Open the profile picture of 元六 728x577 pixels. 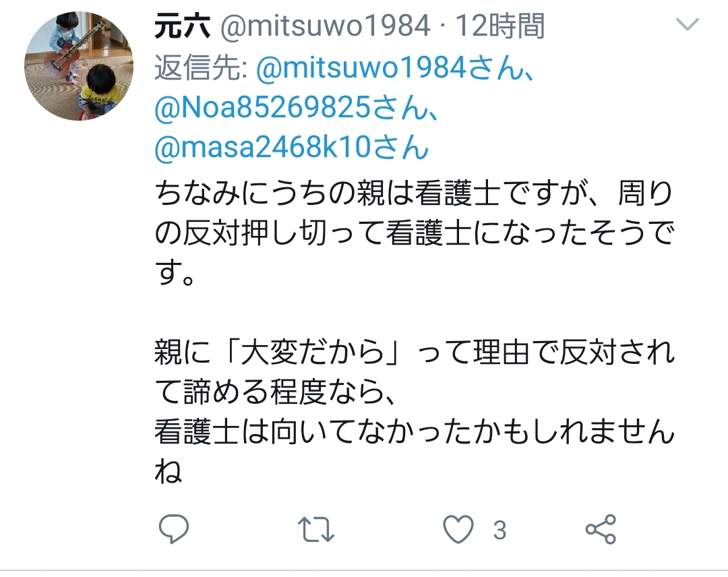[x=79, y=66]
